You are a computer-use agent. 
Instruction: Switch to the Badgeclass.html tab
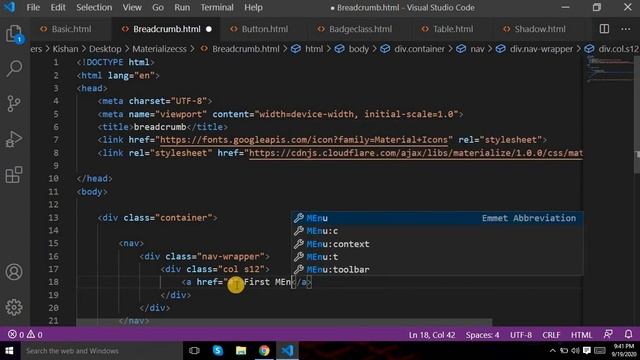(354, 29)
